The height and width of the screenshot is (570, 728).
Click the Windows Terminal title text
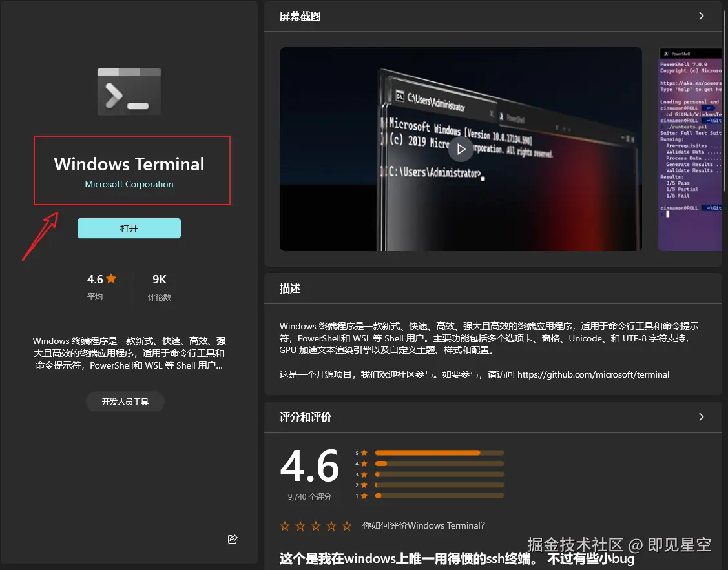pyautogui.click(x=129, y=164)
